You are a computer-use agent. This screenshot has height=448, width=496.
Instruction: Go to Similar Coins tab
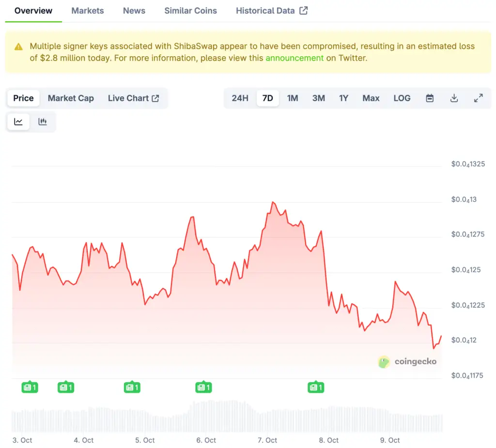190,11
